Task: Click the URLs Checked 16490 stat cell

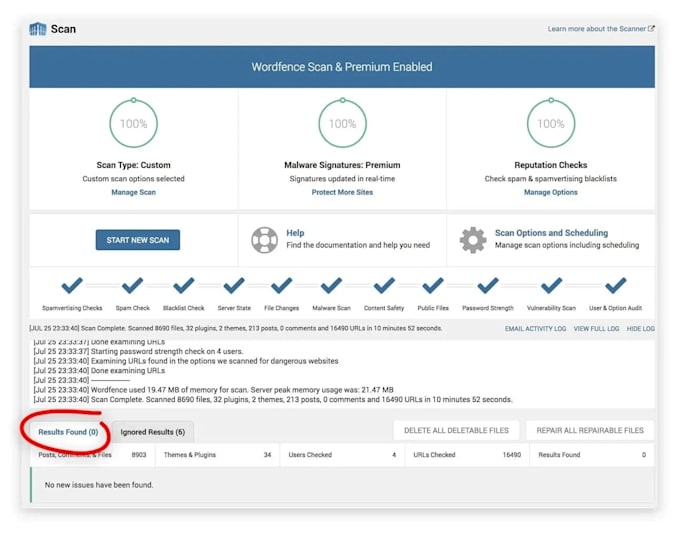Action: click(x=467, y=455)
